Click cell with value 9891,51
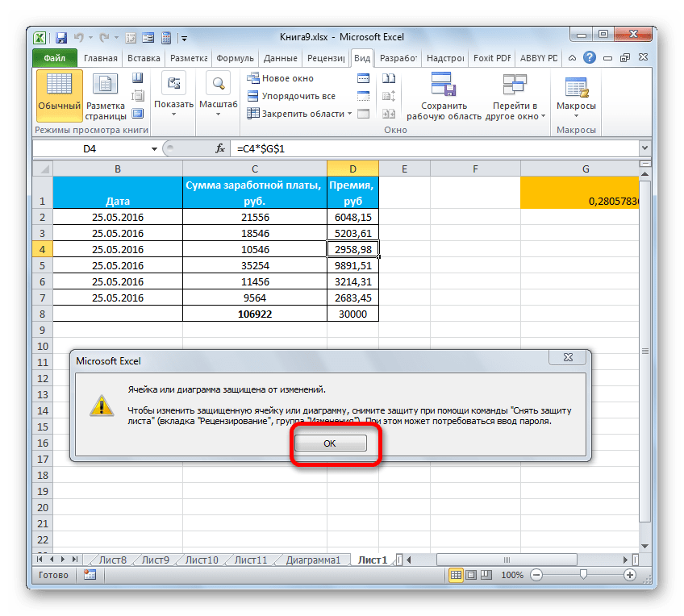Screen dimensions: 684x616 pyautogui.click(x=352, y=265)
